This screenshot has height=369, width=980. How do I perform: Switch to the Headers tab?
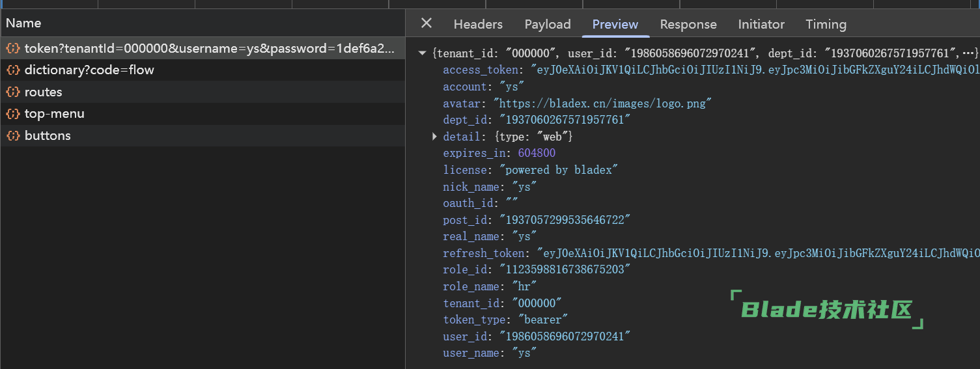point(478,24)
